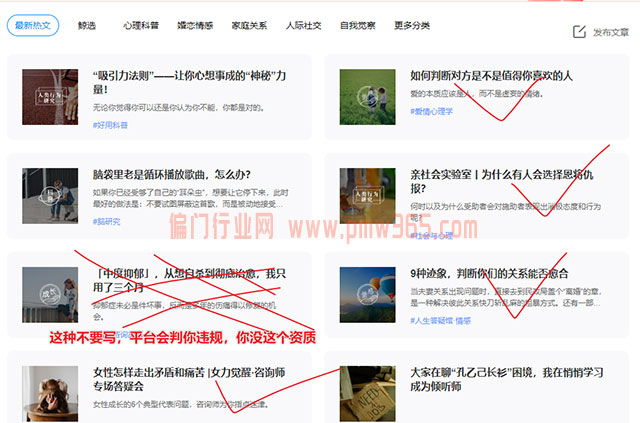Open the "吸引力法则" article thumbnail
Screen dimensions: 640x423
tap(50, 97)
